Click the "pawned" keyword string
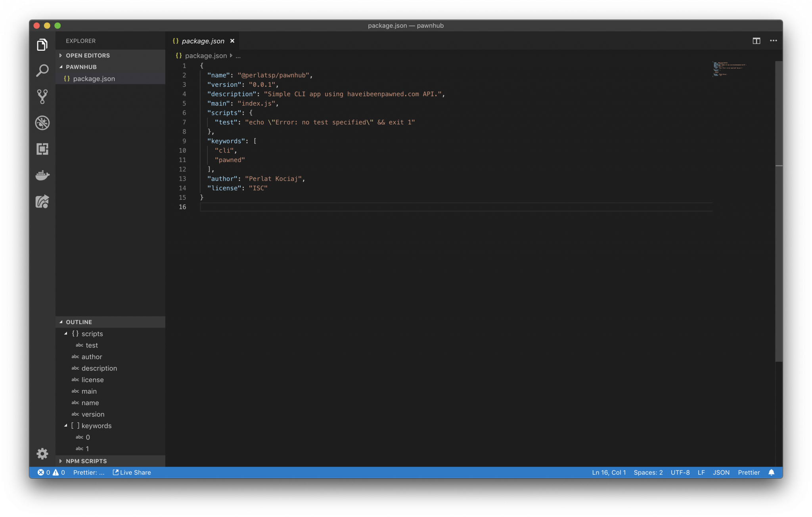The height and width of the screenshot is (517, 812). click(x=230, y=160)
